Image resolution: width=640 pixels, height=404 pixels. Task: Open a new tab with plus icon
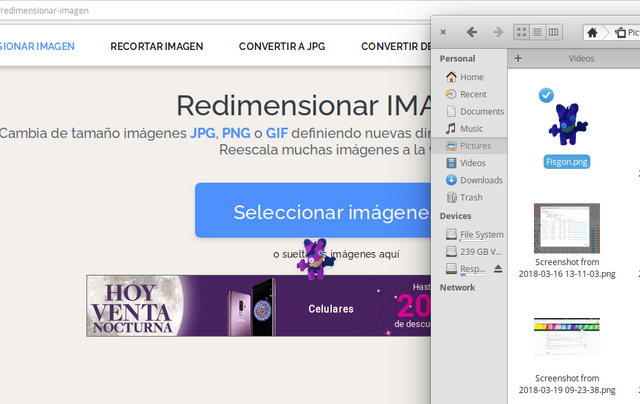click(518, 58)
